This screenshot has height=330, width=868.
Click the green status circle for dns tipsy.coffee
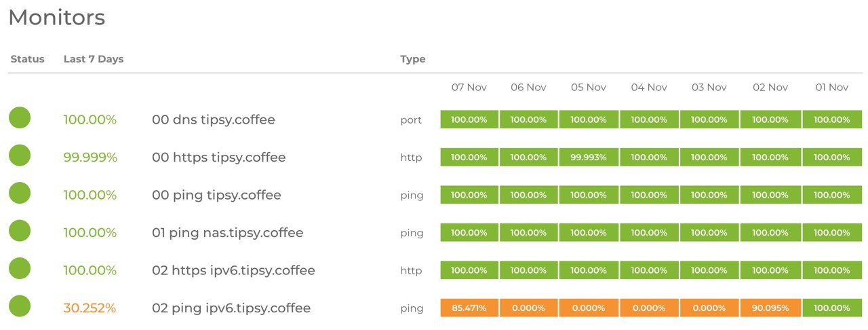20,117
